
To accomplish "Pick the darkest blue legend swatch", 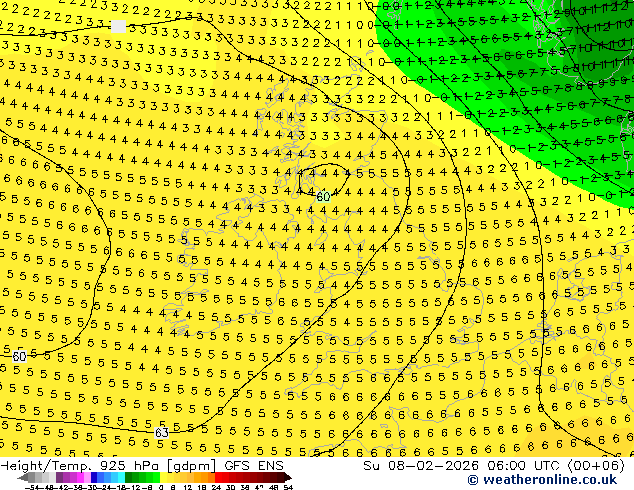I will 94,477.
